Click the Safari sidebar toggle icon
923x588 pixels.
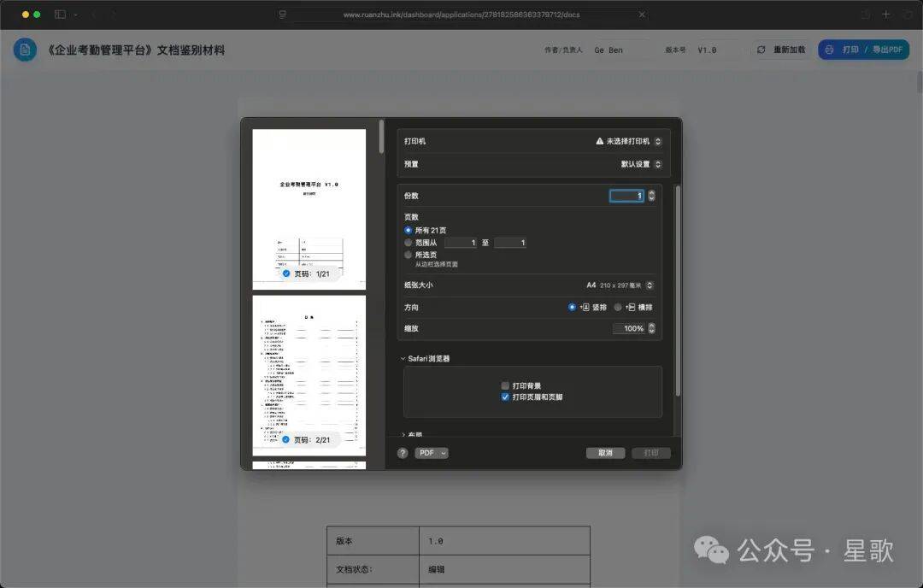(60, 15)
